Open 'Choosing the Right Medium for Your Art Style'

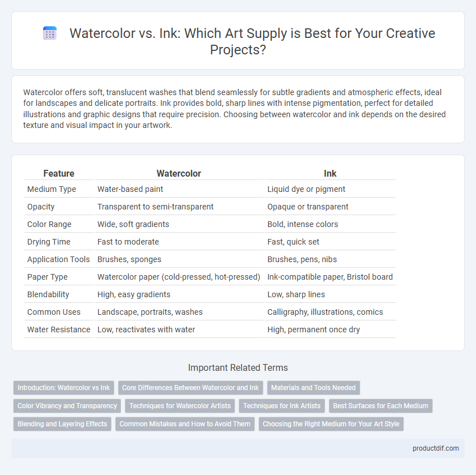[x=331, y=424]
